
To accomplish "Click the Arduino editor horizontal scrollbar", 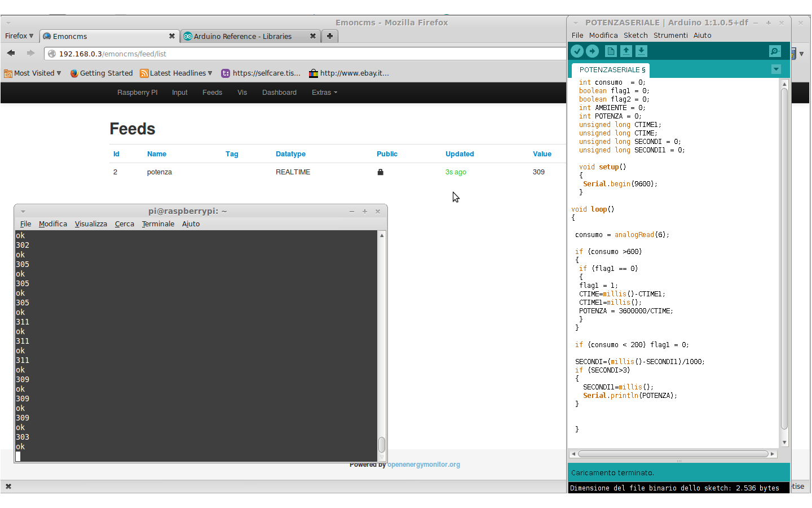I will [672, 454].
